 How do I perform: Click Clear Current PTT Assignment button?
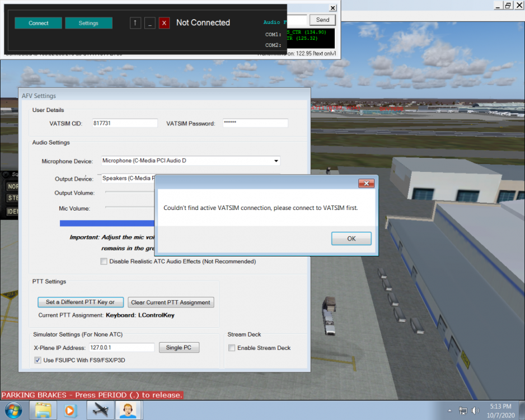point(171,302)
